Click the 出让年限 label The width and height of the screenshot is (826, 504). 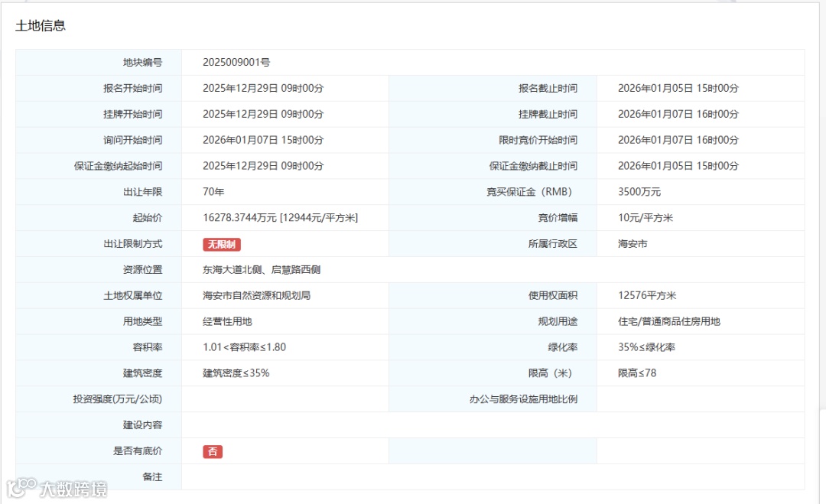(x=143, y=192)
